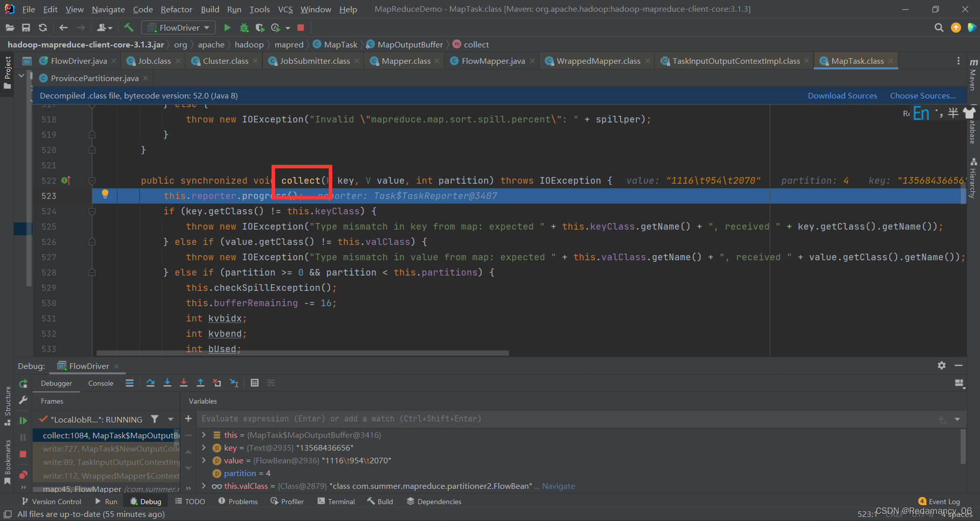Click the Download Sources link
Viewport: 980px width, 521px height.
(842, 95)
